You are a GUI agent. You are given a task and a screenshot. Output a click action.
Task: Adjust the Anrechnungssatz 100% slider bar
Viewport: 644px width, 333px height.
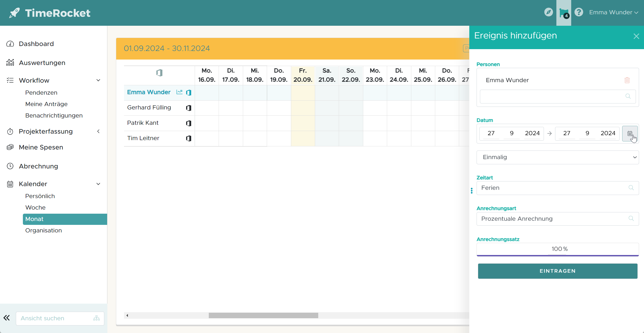[557, 255]
